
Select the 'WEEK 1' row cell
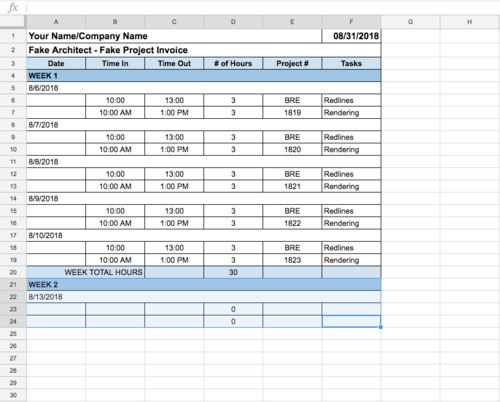coord(204,76)
